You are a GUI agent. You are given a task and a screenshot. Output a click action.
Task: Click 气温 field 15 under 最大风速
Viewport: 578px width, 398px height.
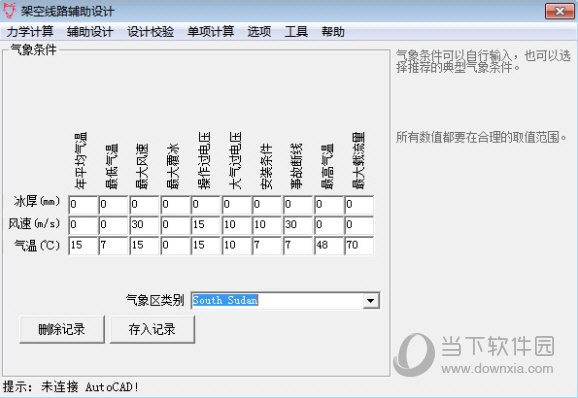pyautogui.click(x=144, y=246)
